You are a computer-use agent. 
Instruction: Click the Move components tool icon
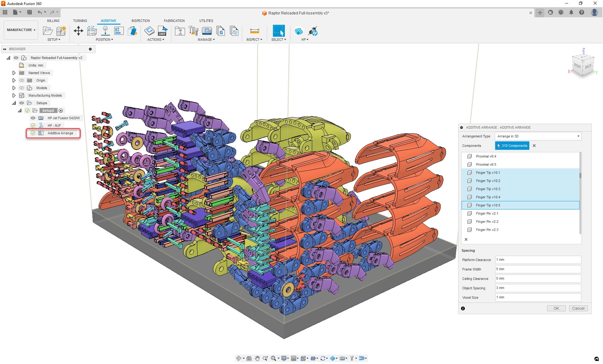click(78, 31)
